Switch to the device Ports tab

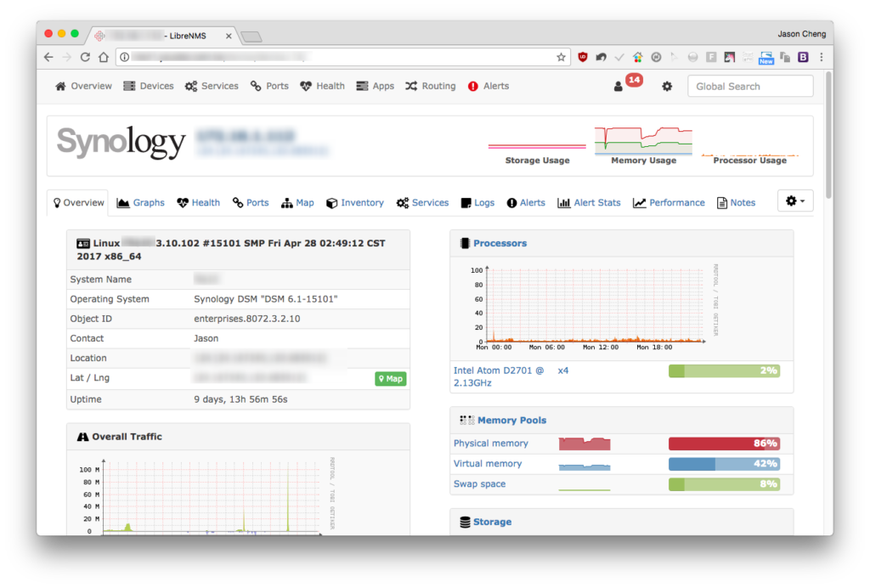[x=251, y=202]
